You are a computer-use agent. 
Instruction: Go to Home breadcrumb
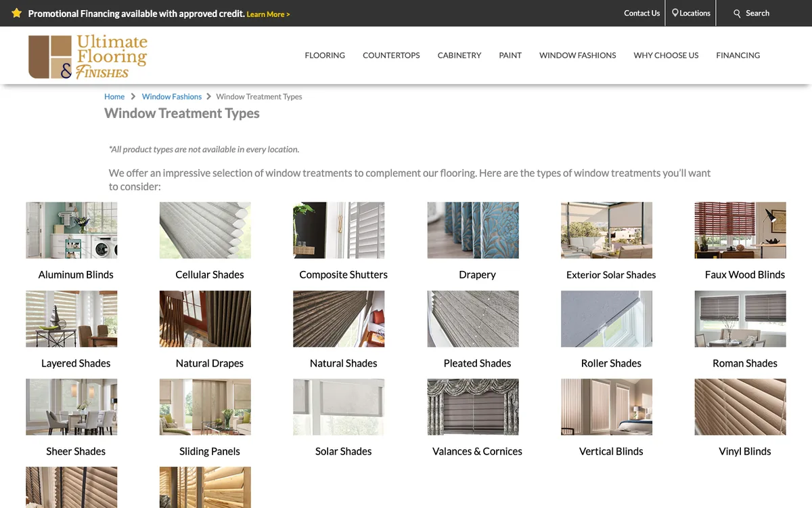coord(114,97)
